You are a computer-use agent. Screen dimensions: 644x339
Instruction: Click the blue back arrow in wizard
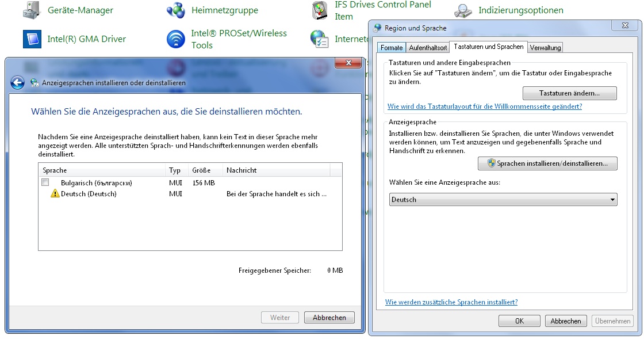click(18, 83)
